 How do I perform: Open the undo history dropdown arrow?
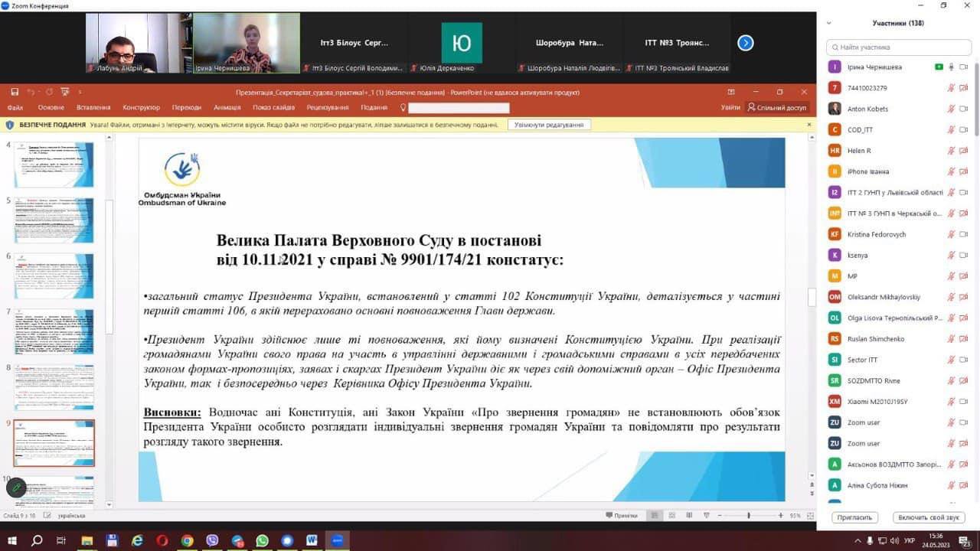tap(39, 92)
